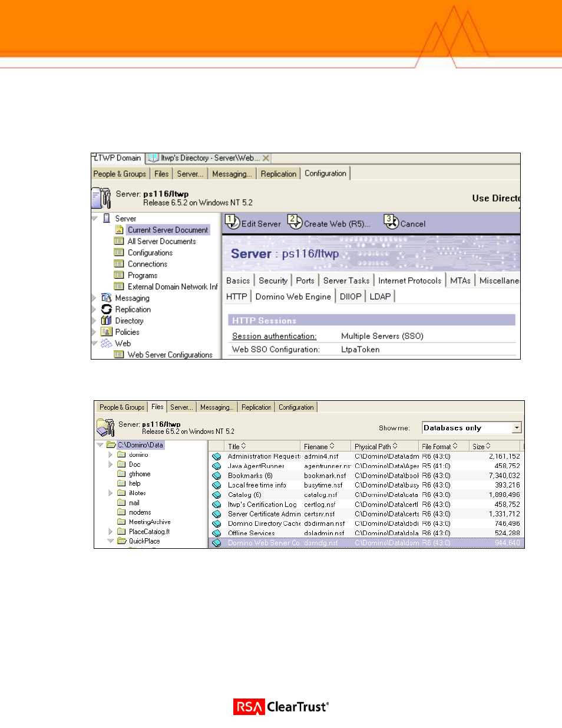Click the C:\Domino\Data folder icon
Image resolution: width=562 pixels, height=728 pixels.
[x=111, y=445]
